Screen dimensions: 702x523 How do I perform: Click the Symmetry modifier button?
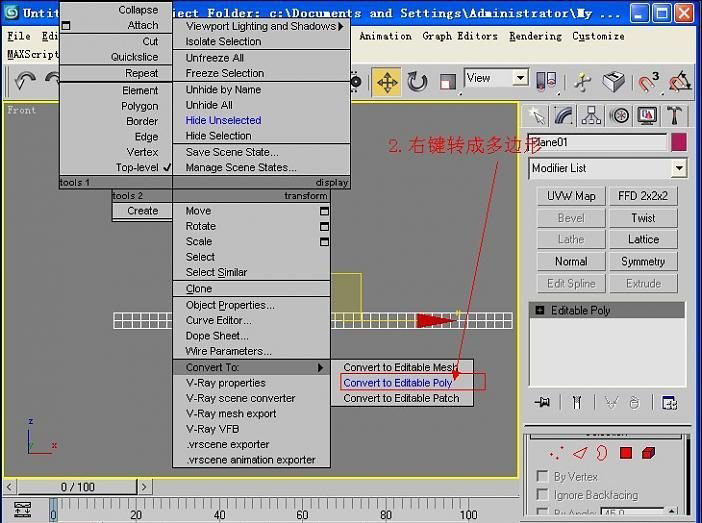pos(642,262)
